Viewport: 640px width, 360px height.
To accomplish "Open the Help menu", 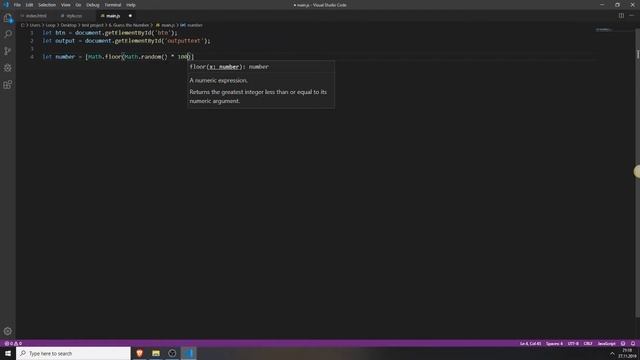I will [x=131, y=5].
